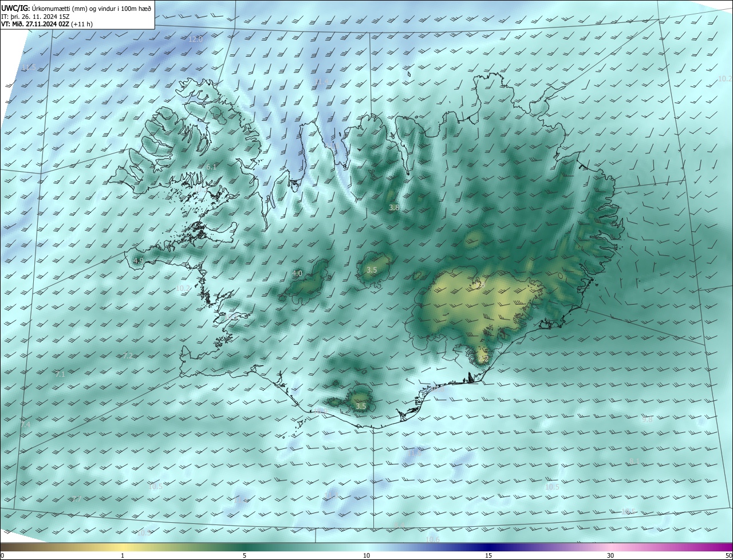
Task: Click the 9.8 value label over the sea
Action: click(x=647, y=420)
